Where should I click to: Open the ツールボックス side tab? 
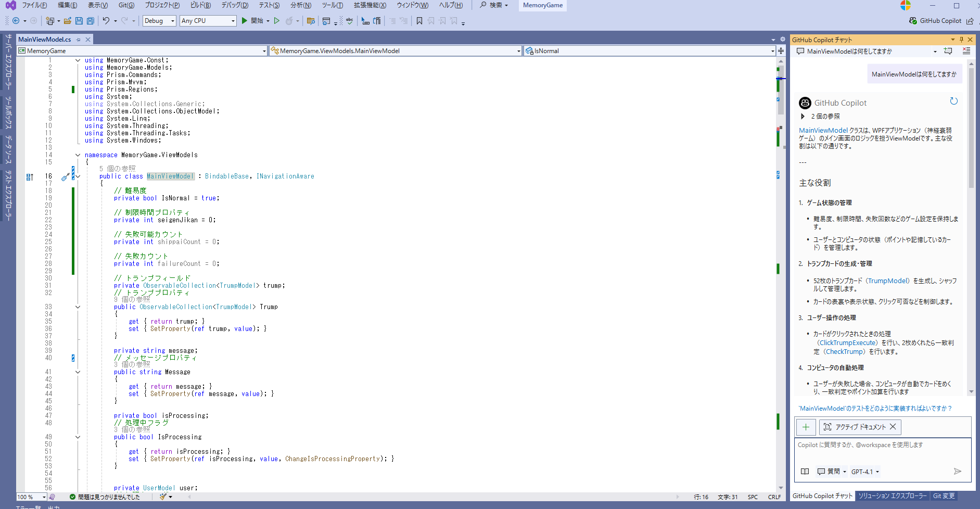[8, 112]
